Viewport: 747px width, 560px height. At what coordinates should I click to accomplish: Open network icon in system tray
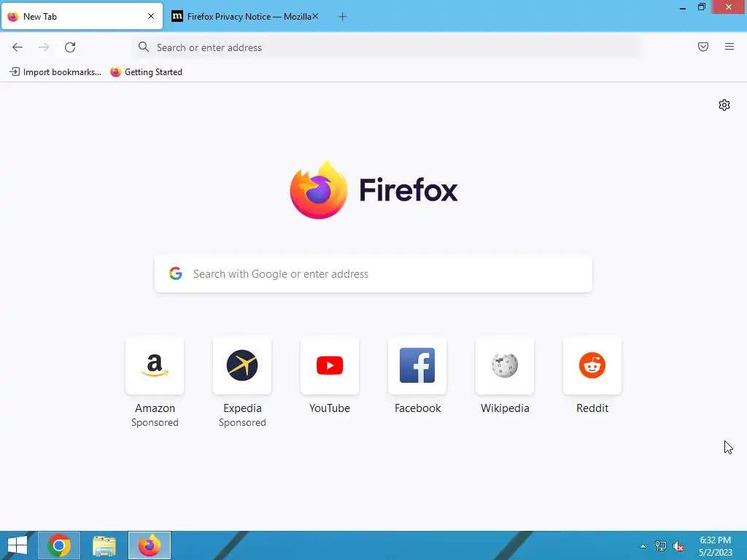(661, 546)
